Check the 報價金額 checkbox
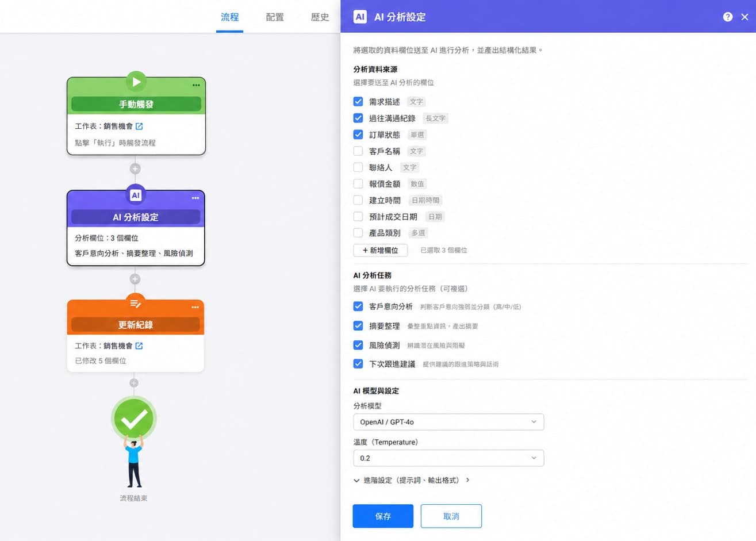 point(358,183)
